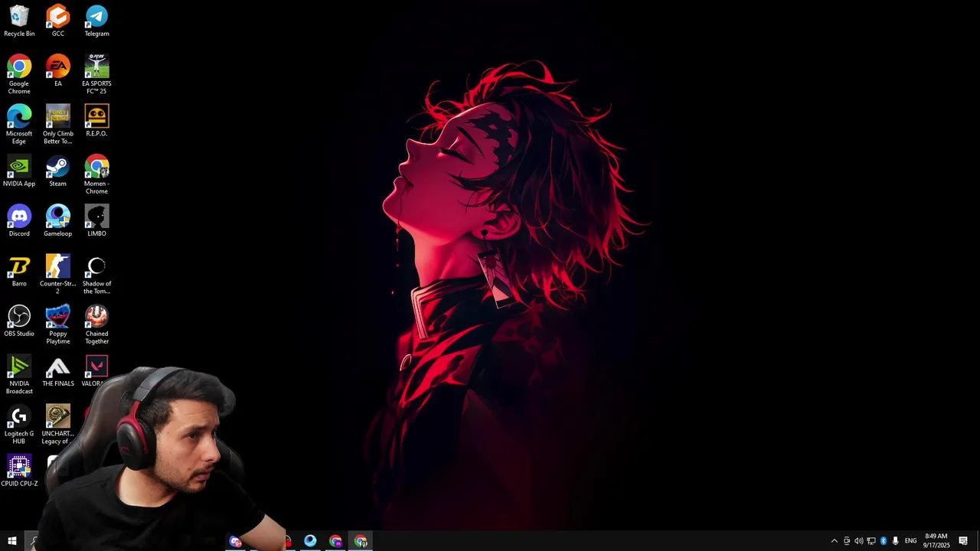Image resolution: width=980 pixels, height=551 pixels.
Task: Open the Gameloop taskbar icon
Action: click(310, 541)
